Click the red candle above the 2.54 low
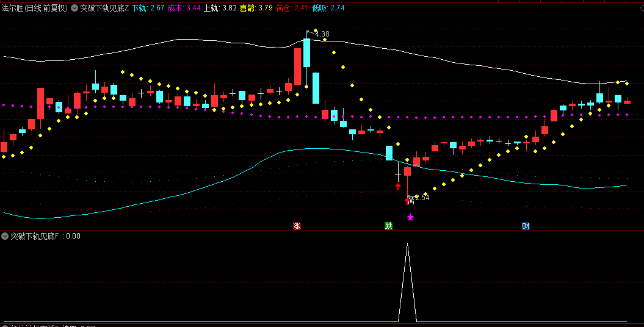 coord(407,171)
